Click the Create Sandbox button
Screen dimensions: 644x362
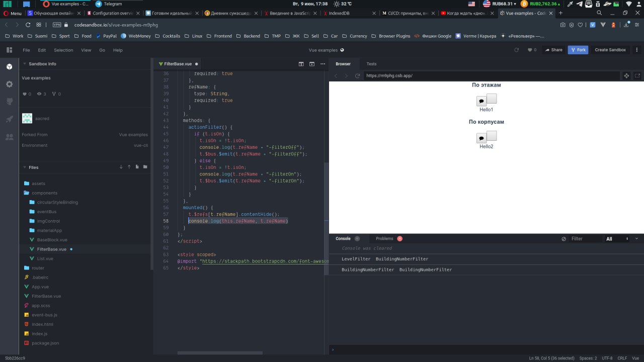pyautogui.click(x=610, y=50)
